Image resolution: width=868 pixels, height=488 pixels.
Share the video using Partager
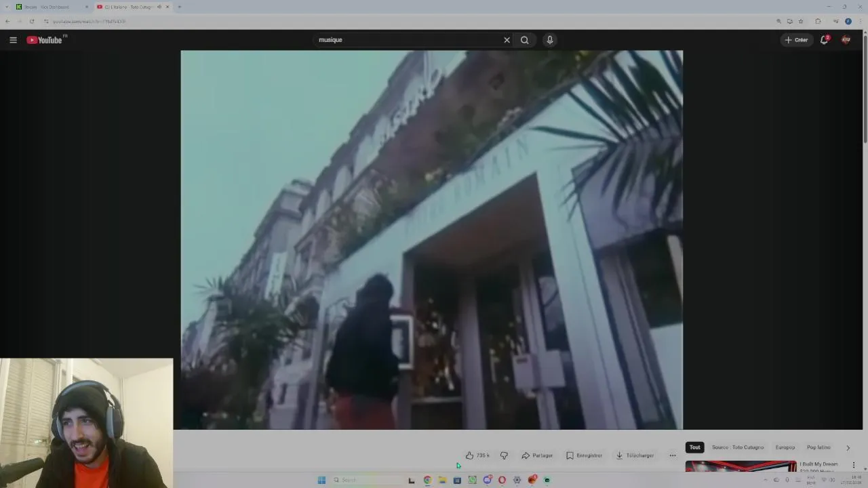tap(537, 455)
